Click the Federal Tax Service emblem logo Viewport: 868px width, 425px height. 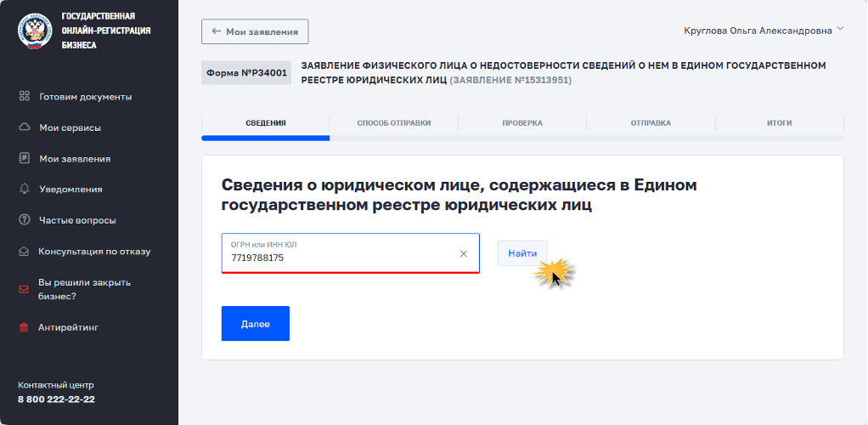pyautogui.click(x=34, y=31)
